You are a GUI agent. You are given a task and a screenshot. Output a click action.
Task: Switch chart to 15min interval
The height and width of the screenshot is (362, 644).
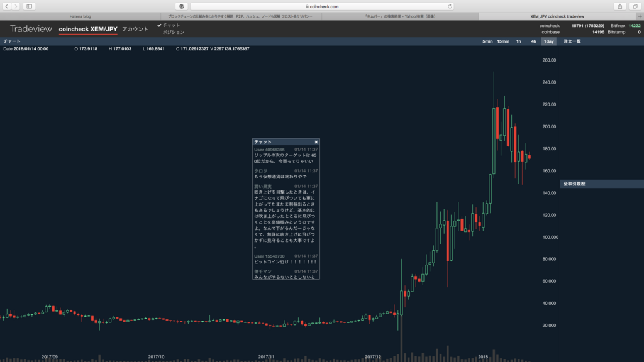503,41
